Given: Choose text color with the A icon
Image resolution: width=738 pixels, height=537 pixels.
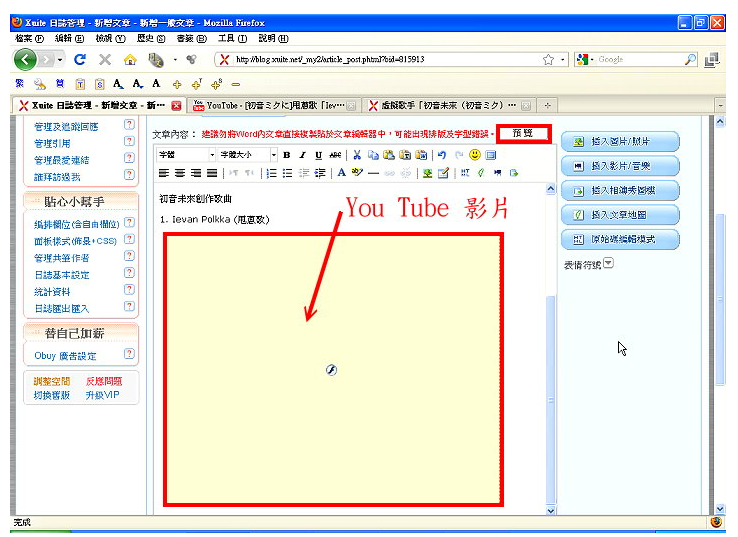Looking at the screenshot, I should tap(342, 173).
